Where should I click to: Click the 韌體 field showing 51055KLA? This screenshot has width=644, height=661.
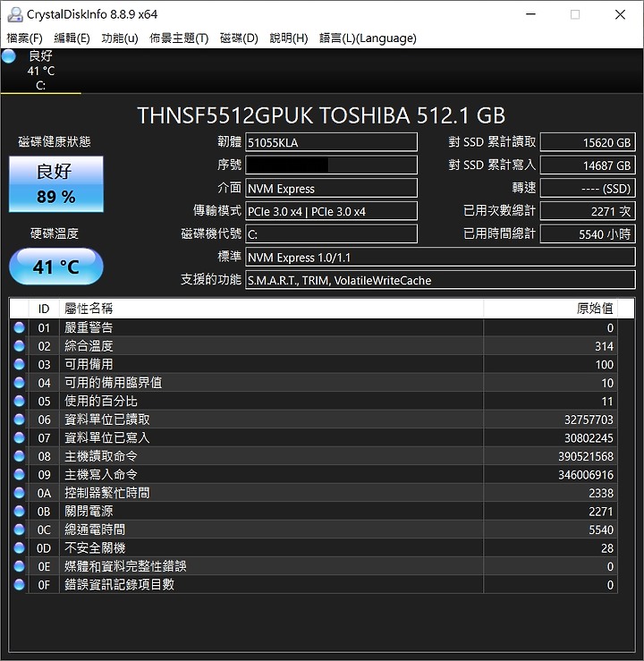(x=331, y=142)
